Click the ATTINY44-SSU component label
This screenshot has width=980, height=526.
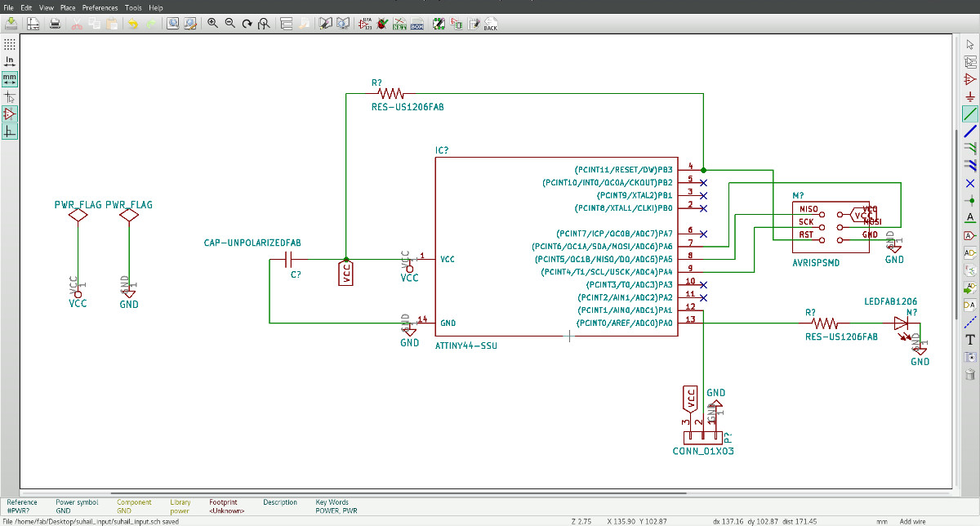point(466,346)
